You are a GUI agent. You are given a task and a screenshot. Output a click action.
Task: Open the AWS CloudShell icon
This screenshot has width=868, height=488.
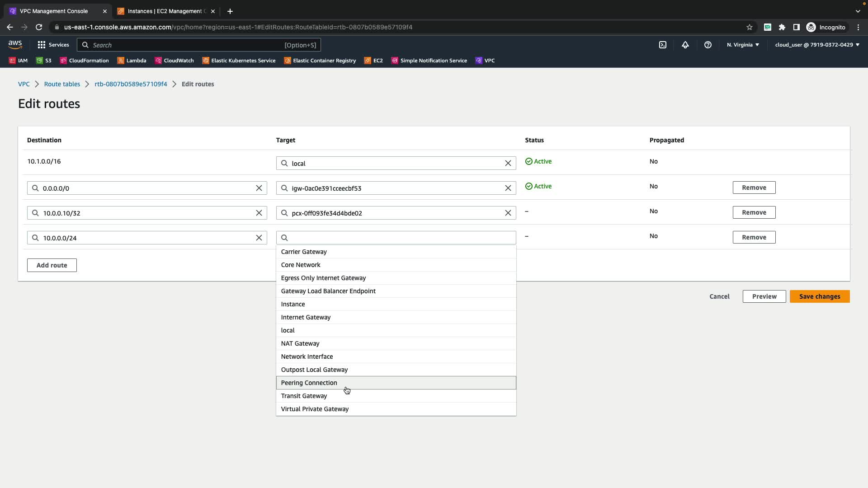tap(662, 45)
